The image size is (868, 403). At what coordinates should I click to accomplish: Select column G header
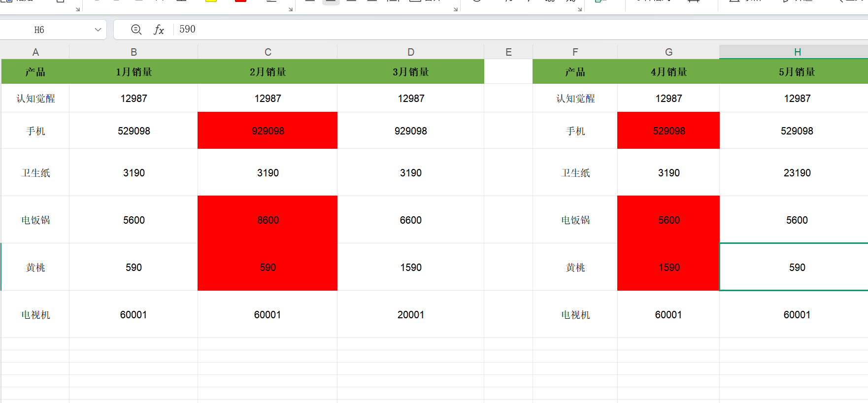point(668,52)
